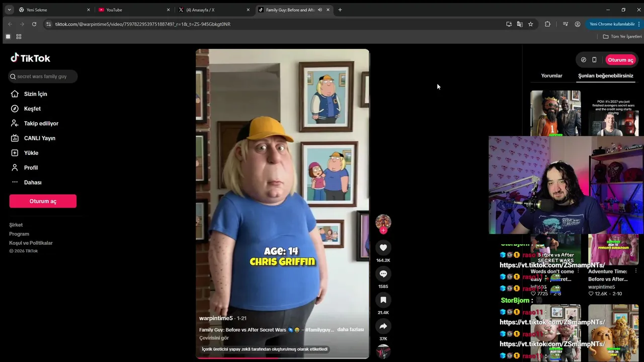Seek on the video progress bar
Image resolution: width=644 pixels, height=362 pixels.
(282, 358)
